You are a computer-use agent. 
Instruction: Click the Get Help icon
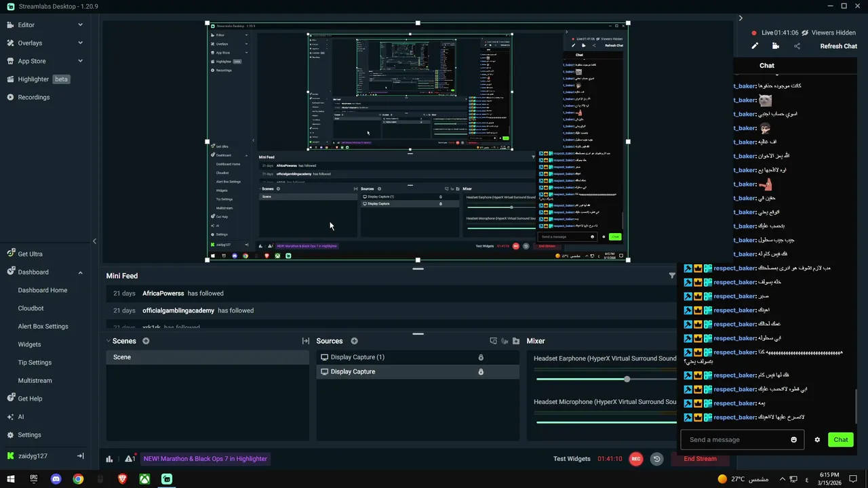[x=10, y=399]
